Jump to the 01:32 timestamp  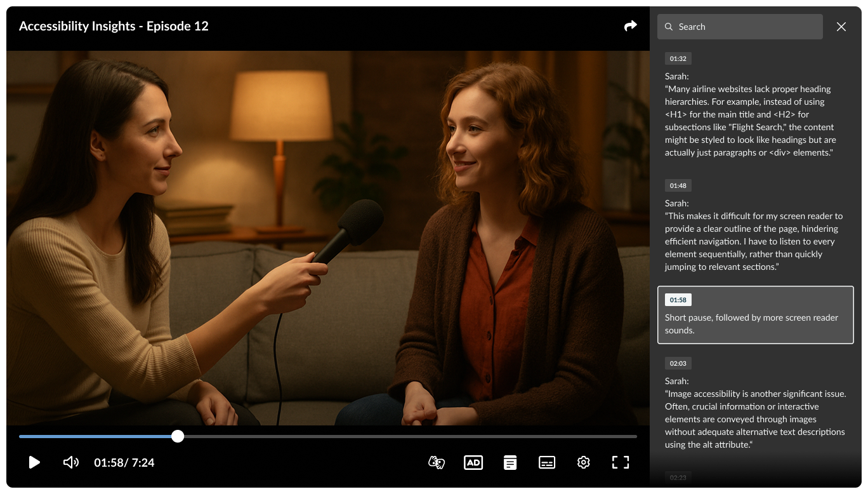pyautogui.click(x=678, y=58)
